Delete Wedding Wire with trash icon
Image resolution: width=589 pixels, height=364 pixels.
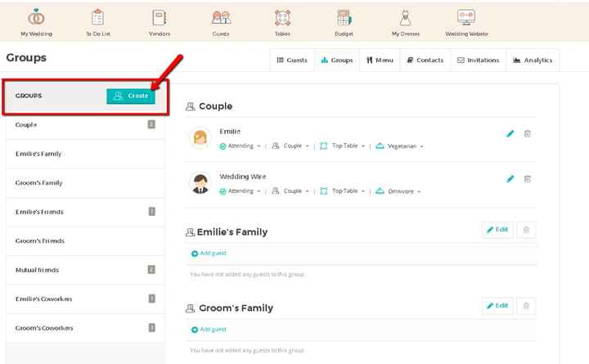pos(528,179)
